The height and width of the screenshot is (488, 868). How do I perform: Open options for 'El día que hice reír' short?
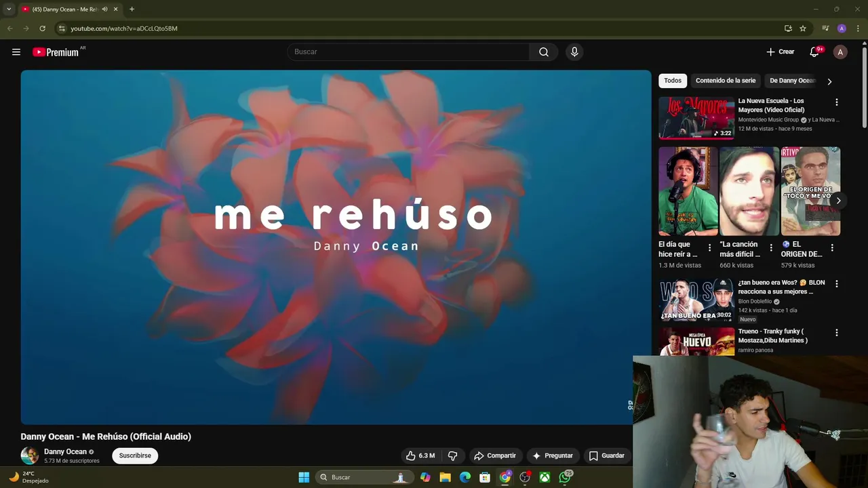click(709, 247)
